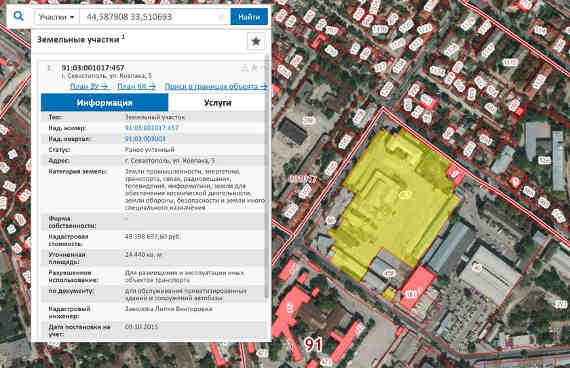Switch to the Услуги tab

click(x=217, y=103)
